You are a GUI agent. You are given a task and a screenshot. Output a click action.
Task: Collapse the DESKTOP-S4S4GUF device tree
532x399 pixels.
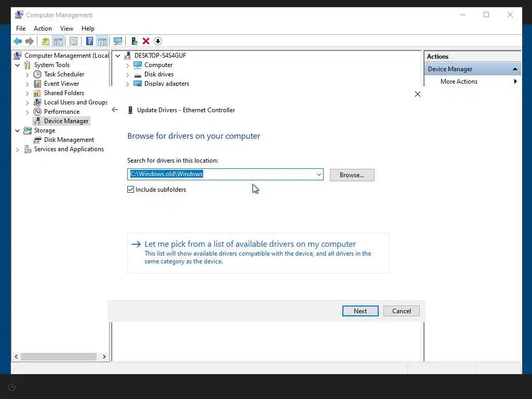118,56
